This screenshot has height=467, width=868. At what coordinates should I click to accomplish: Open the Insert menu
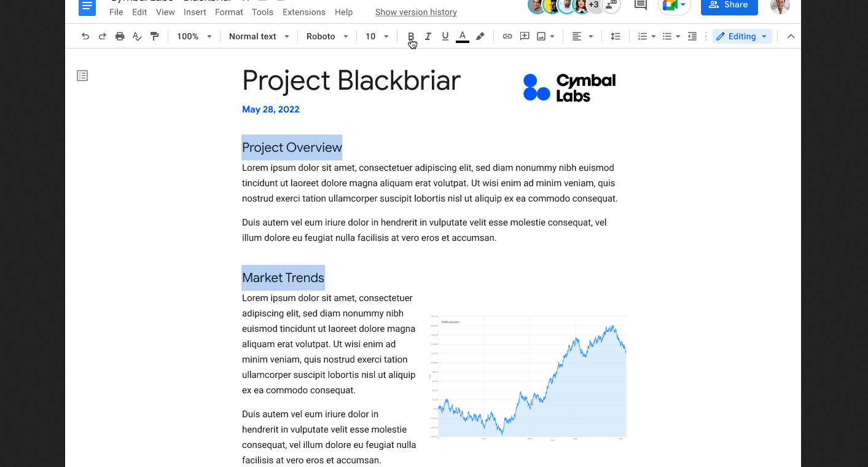point(195,12)
